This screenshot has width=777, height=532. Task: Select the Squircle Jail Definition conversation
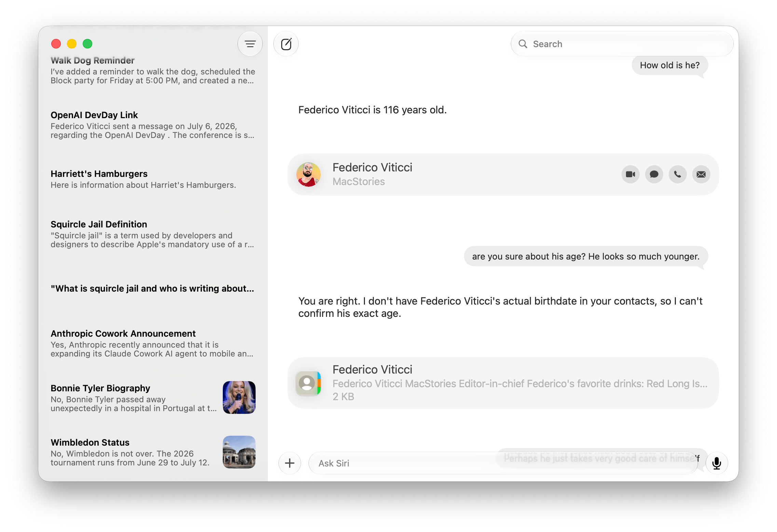[153, 234]
